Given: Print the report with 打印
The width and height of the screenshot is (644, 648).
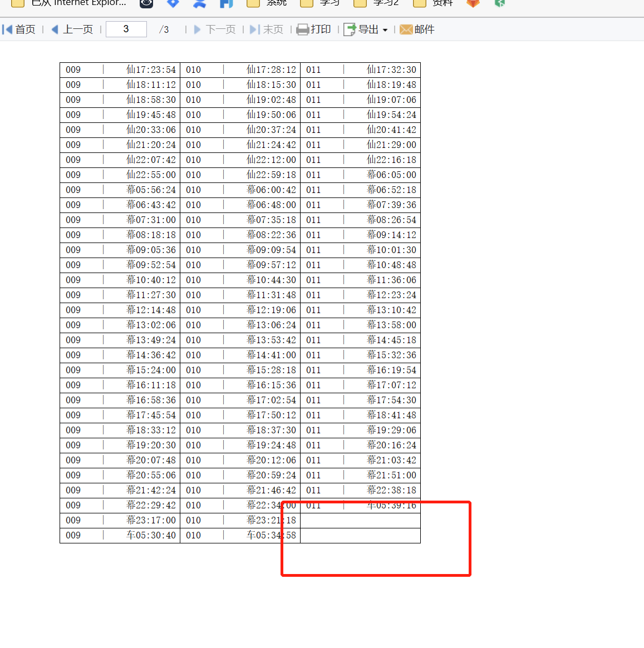Looking at the screenshot, I should click(x=314, y=29).
